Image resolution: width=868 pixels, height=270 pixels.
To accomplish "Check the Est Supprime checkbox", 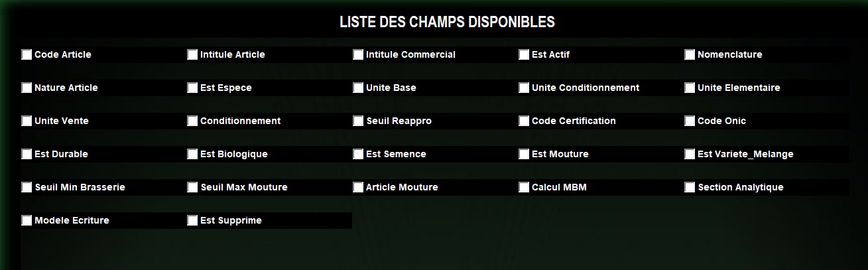I will tap(192, 220).
